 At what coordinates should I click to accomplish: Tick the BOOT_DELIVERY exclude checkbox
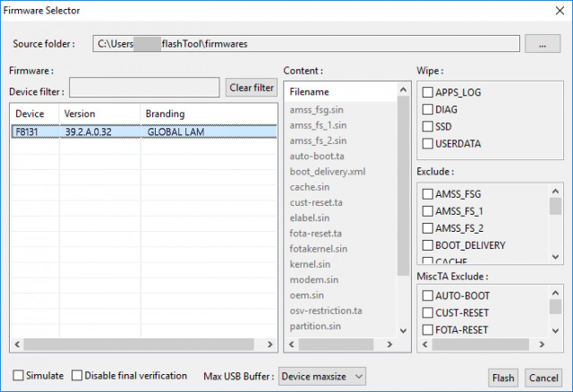(428, 245)
